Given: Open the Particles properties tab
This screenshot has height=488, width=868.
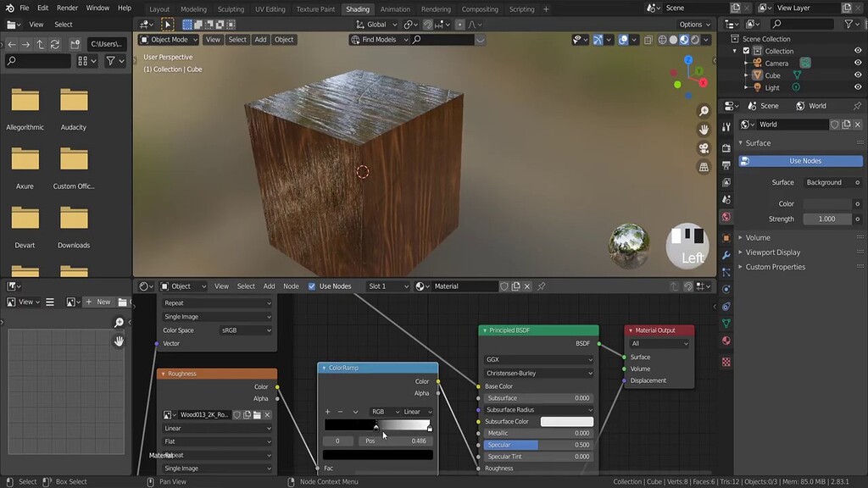Looking at the screenshot, I should pos(726,272).
